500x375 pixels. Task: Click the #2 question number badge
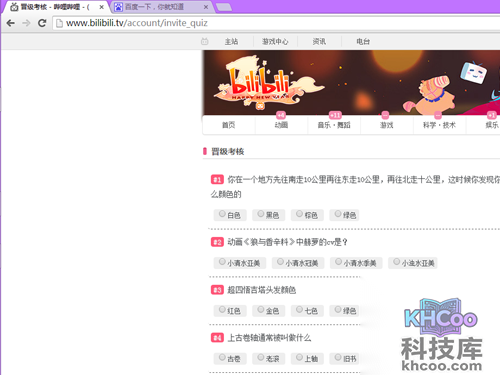[x=217, y=242]
